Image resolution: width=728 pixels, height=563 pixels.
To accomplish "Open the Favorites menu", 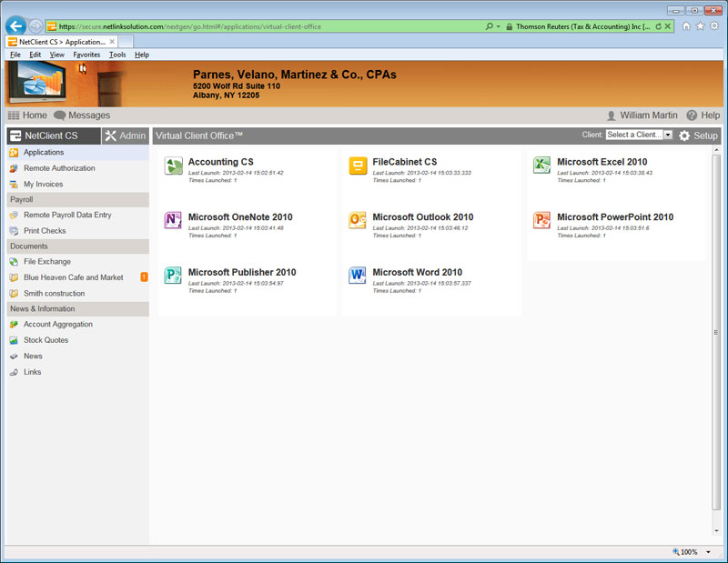I will tap(86, 55).
